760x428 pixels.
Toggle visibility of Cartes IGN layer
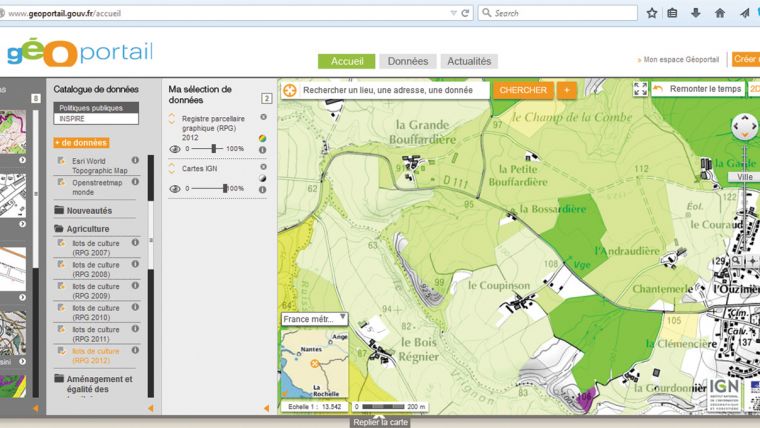175,189
